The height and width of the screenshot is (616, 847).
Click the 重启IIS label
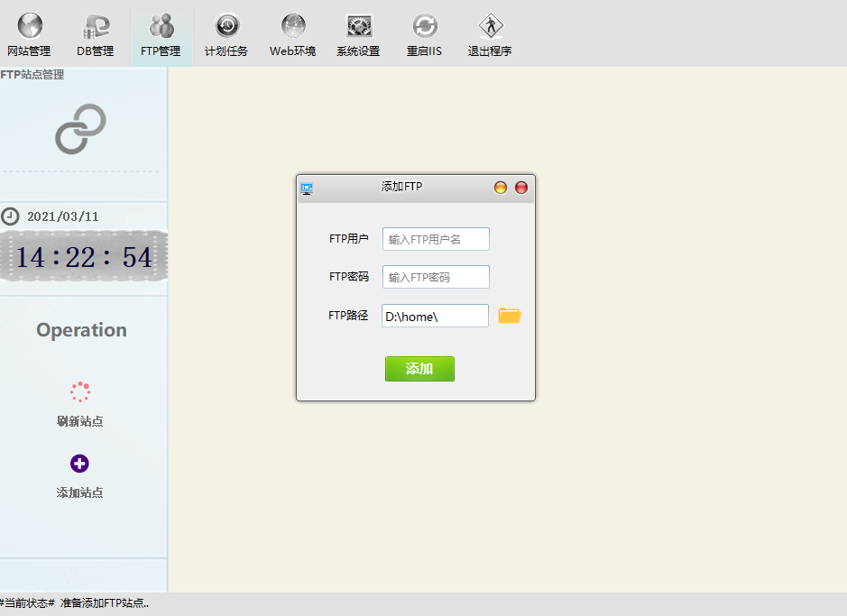point(424,51)
